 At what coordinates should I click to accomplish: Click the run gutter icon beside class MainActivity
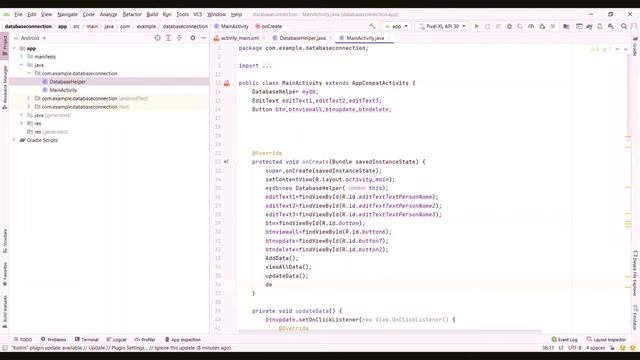click(227, 83)
